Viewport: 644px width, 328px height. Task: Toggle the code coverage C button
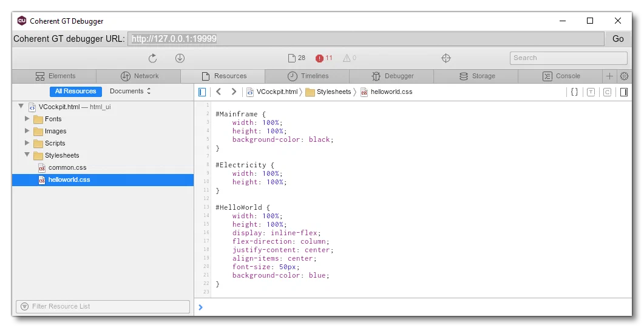tap(607, 92)
